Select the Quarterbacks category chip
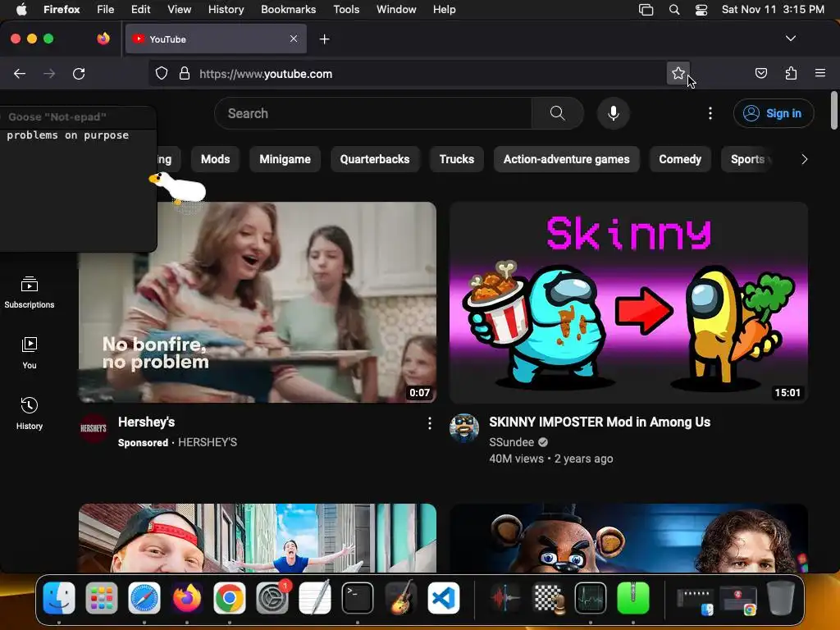Screen dimensions: 840x630 tap(374, 159)
